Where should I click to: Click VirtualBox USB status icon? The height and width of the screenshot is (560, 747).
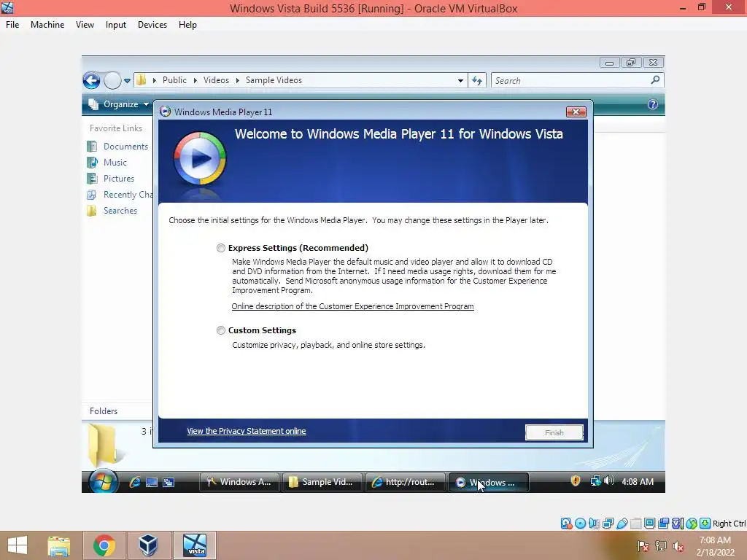(622, 524)
